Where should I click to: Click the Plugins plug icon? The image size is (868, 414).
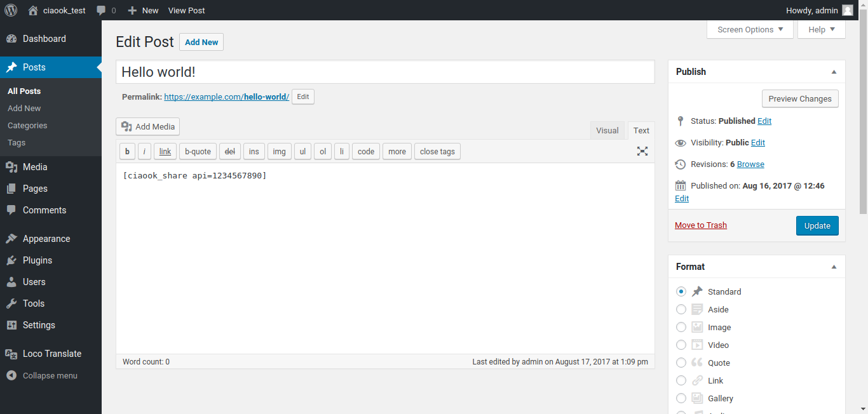click(11, 260)
